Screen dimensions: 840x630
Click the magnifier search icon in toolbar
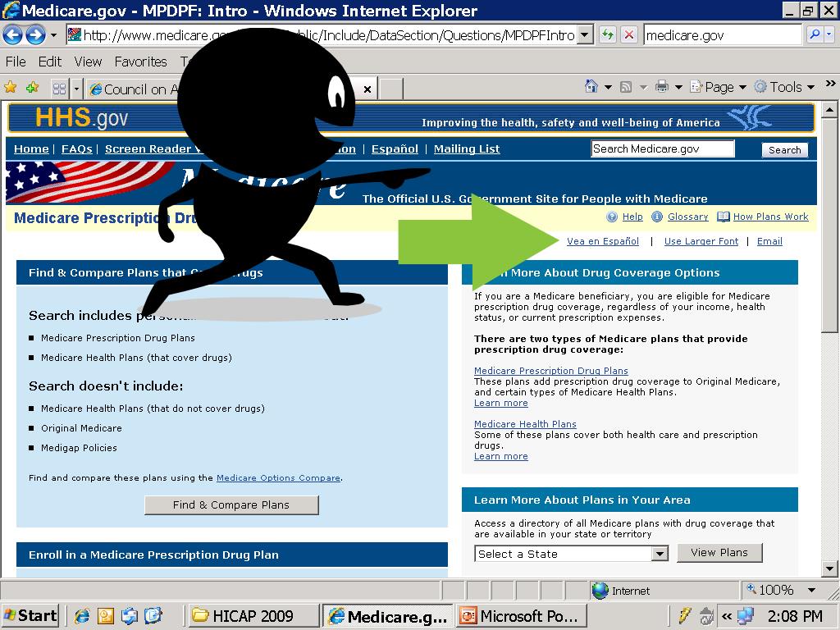point(815,35)
